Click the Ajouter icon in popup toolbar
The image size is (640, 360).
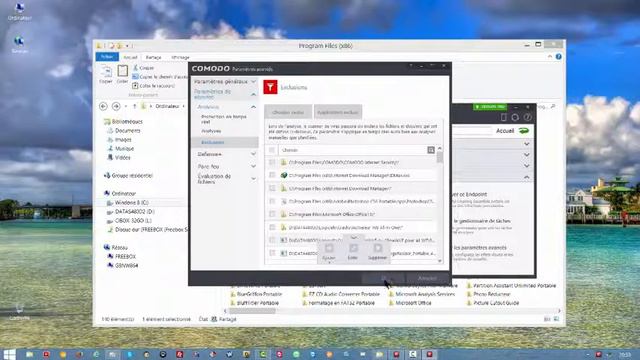coord(329,248)
